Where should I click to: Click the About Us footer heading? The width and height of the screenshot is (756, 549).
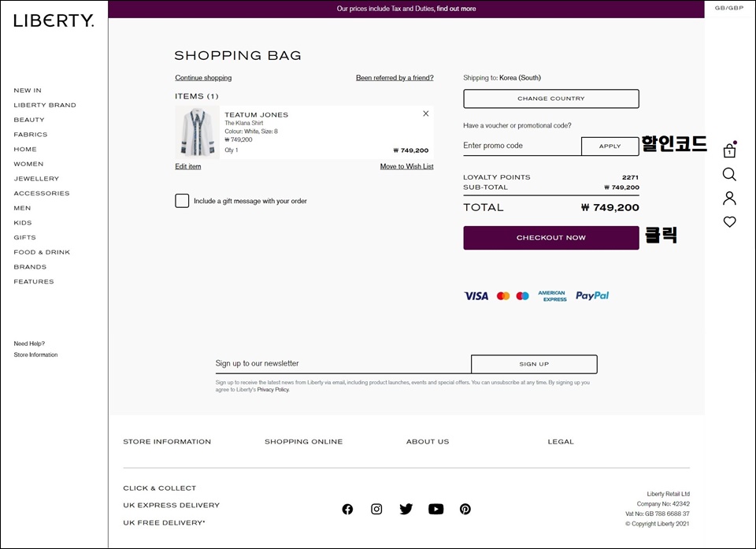(428, 441)
